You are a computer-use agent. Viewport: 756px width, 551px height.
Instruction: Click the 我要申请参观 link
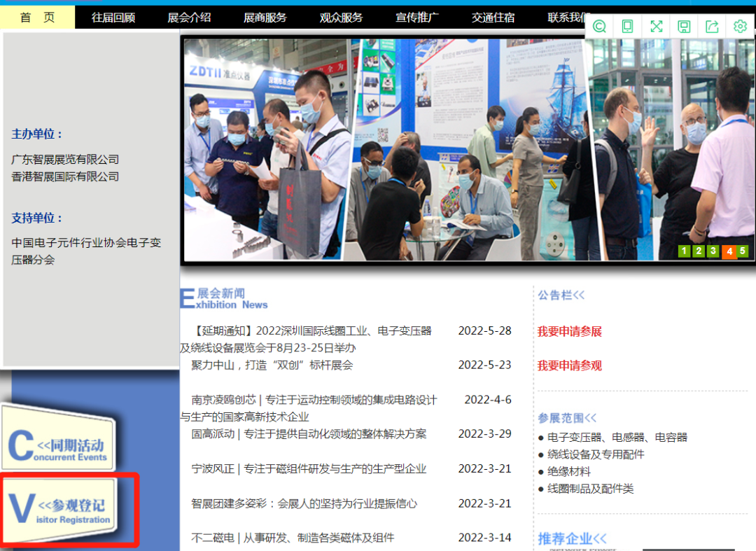569,365
